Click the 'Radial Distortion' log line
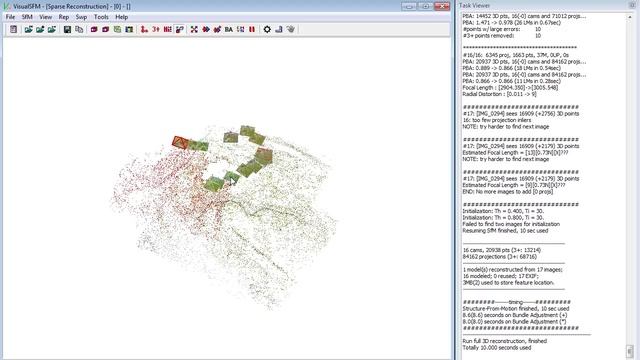The width and height of the screenshot is (640, 360). tap(500, 94)
